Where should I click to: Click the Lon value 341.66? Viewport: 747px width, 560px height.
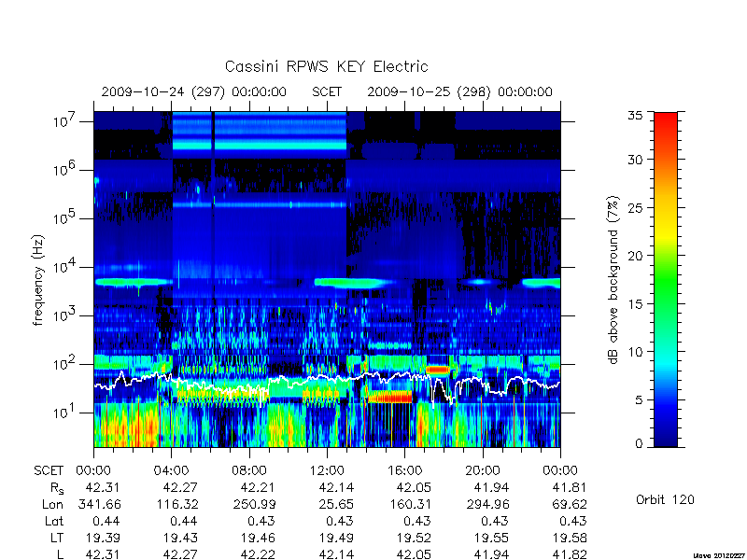pyautogui.click(x=99, y=504)
